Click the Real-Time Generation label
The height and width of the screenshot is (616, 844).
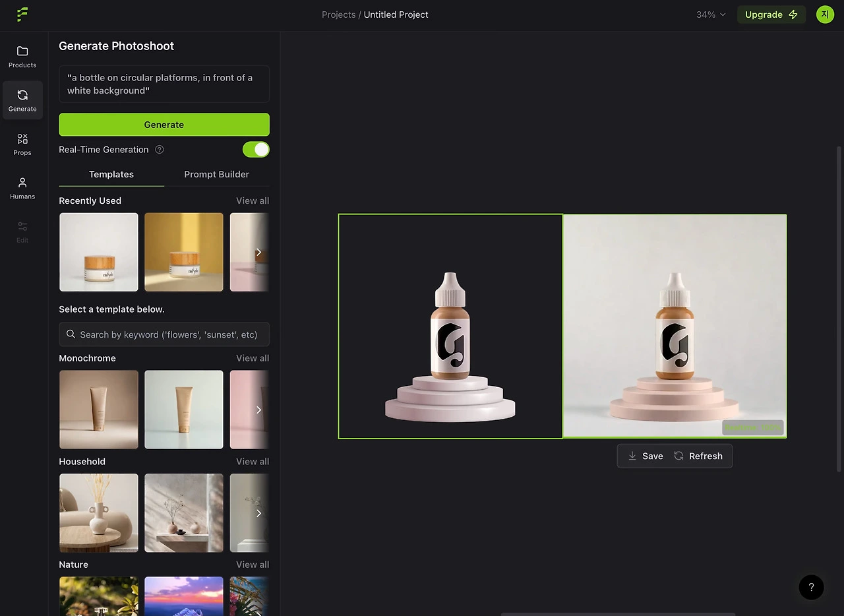point(104,150)
